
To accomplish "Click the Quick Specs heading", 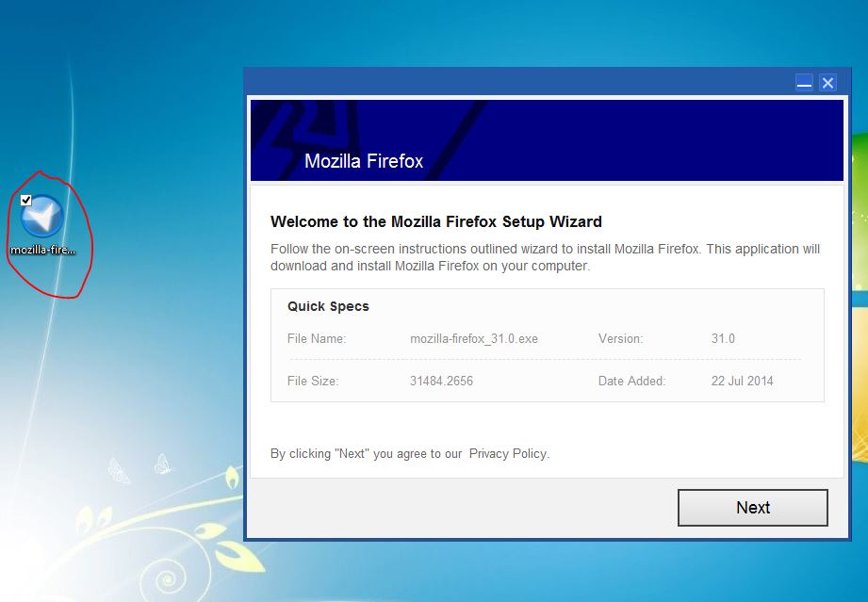I will pos(328,306).
